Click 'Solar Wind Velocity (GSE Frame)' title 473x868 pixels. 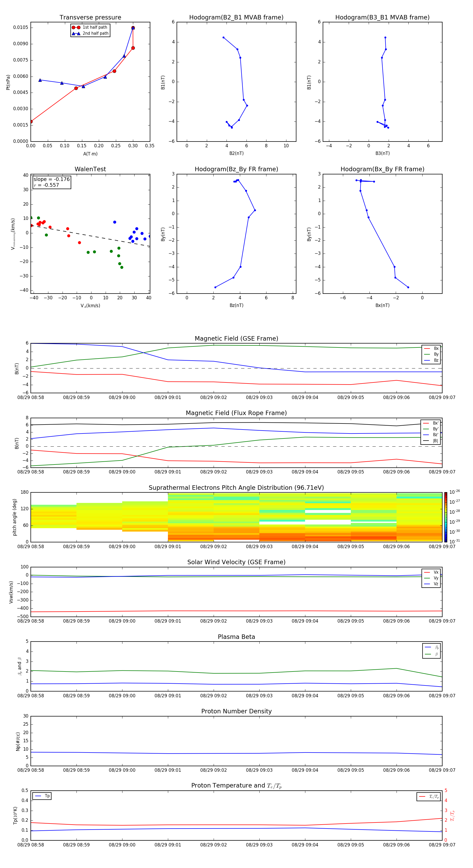[x=236, y=562]
